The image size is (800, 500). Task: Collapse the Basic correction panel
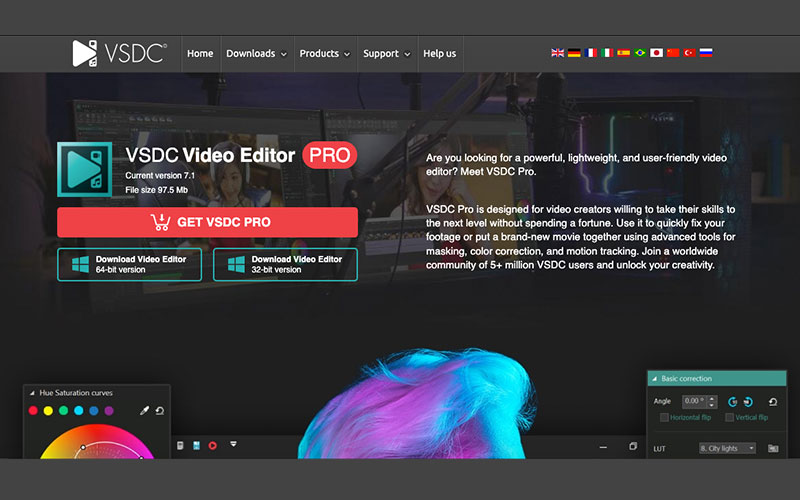pos(654,379)
